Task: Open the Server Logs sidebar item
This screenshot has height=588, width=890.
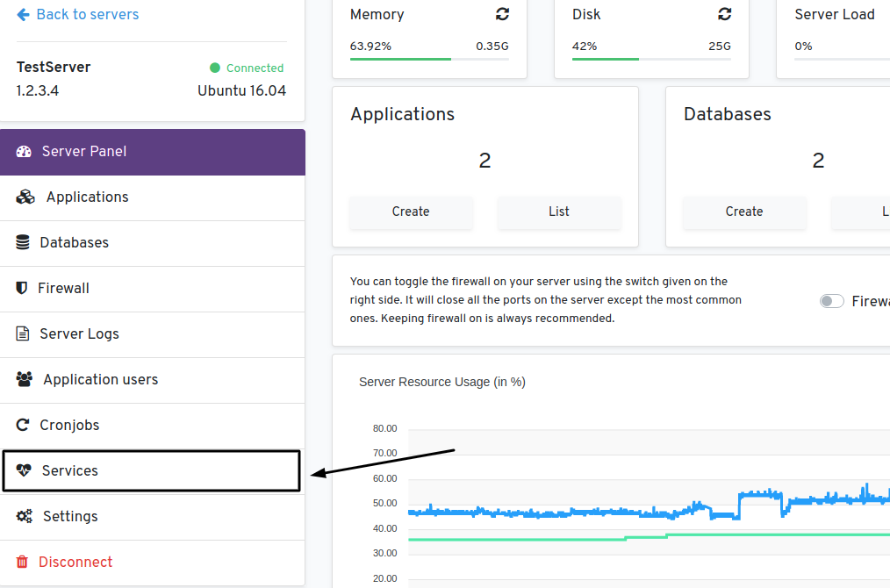Action: pos(153,335)
